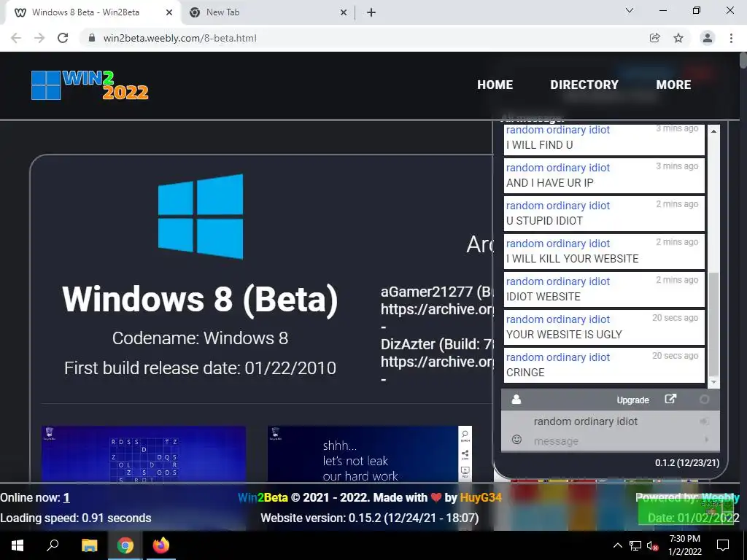747x560 pixels.
Task: Click the browser forward arrow
Action: 39,38
